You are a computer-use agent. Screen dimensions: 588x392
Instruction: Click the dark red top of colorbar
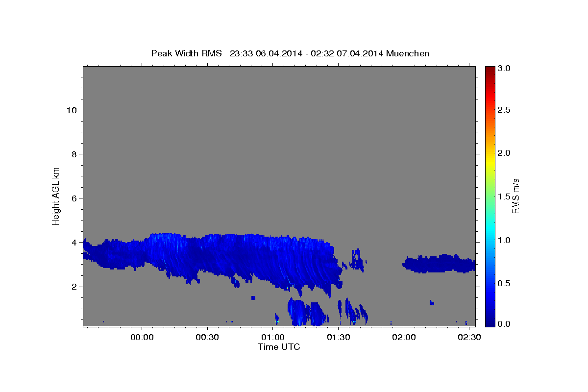point(490,70)
